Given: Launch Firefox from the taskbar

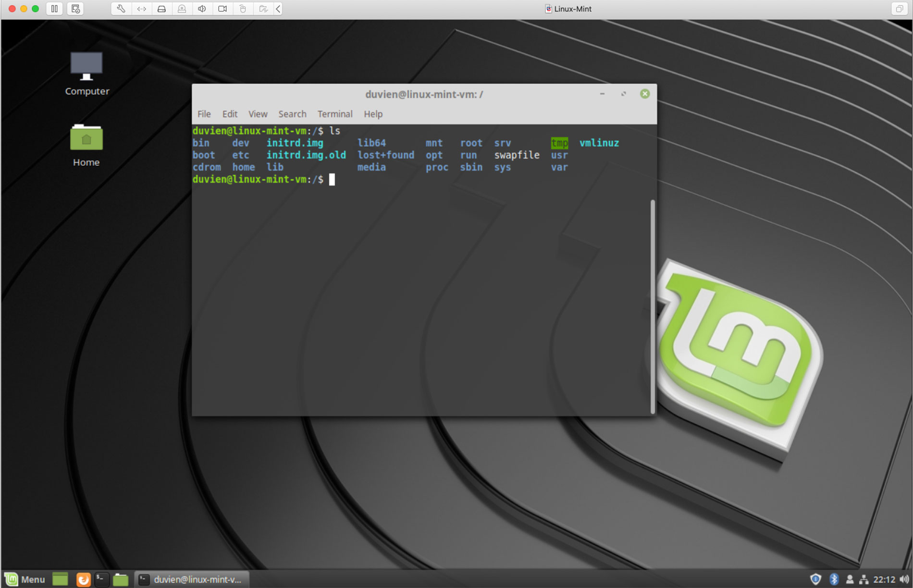Looking at the screenshot, I should pyautogui.click(x=83, y=579).
